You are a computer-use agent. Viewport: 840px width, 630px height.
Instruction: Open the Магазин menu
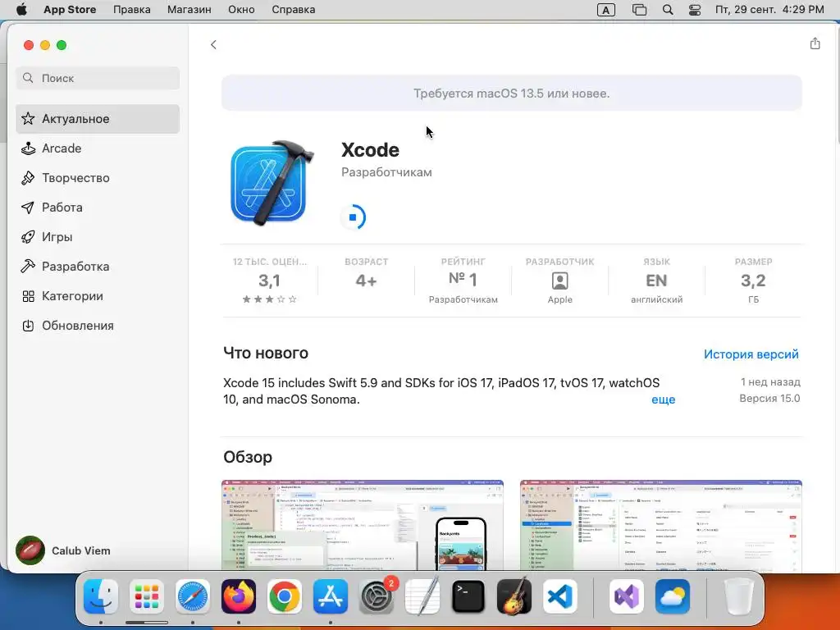tap(189, 10)
